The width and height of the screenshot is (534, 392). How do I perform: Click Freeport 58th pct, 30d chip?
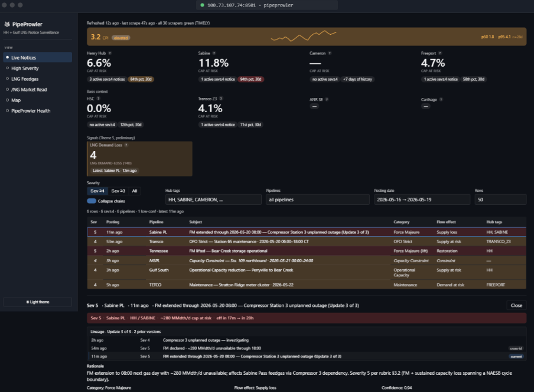473,79
